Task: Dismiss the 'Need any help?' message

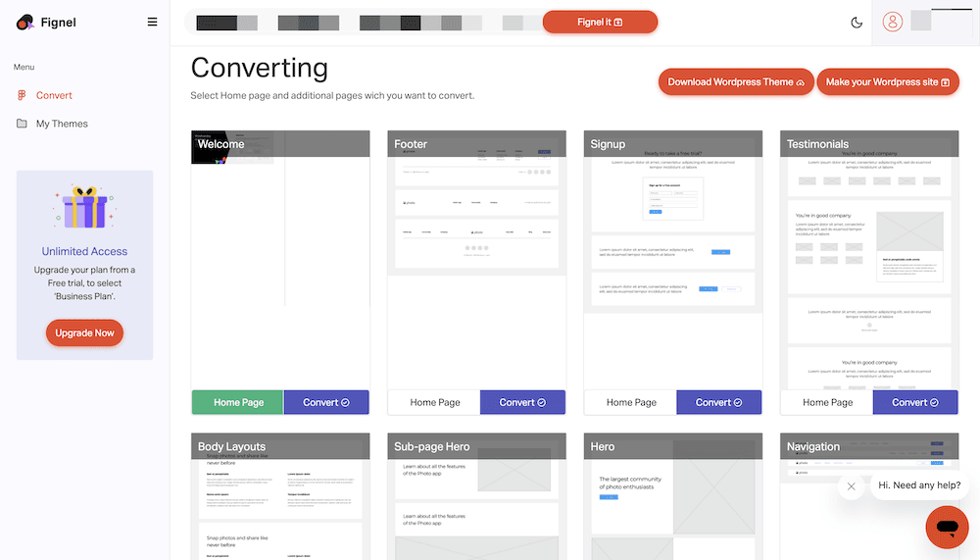Action: tap(851, 485)
